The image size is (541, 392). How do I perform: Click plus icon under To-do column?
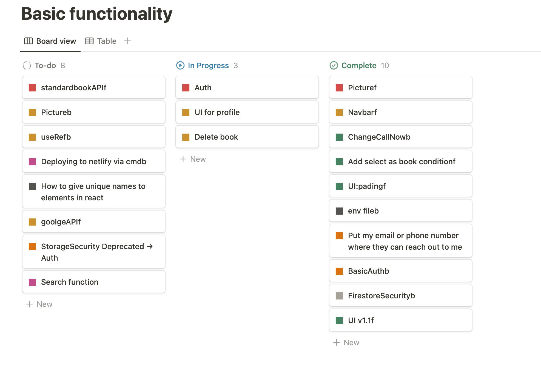(30, 304)
